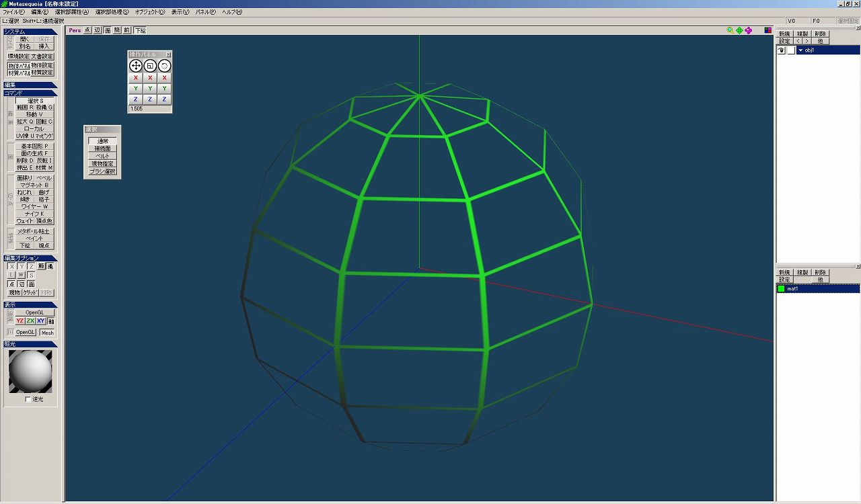Screen dimensions: 861x504
Task: Close the 操作パネル floating panel
Action: point(169,54)
